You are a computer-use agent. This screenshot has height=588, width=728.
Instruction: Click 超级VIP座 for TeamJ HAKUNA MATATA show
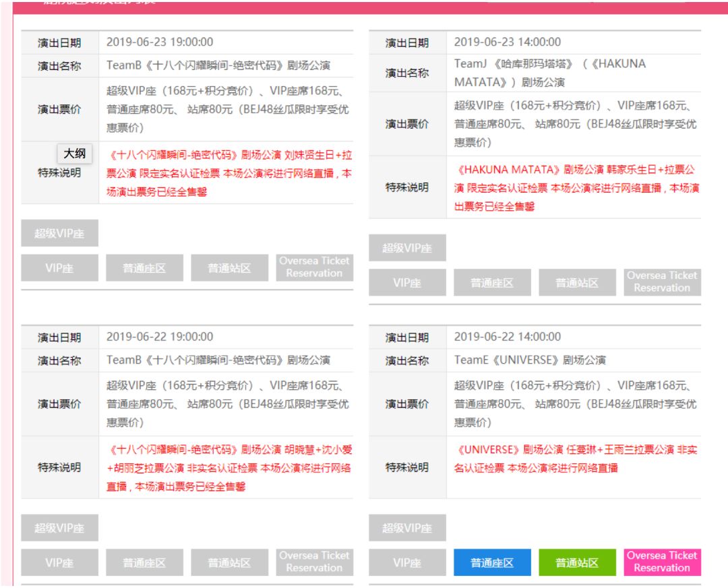point(407,248)
